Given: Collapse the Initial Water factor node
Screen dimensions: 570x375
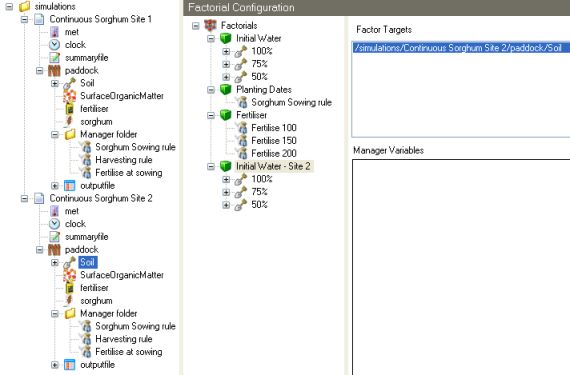Looking at the screenshot, I should coord(211,39).
